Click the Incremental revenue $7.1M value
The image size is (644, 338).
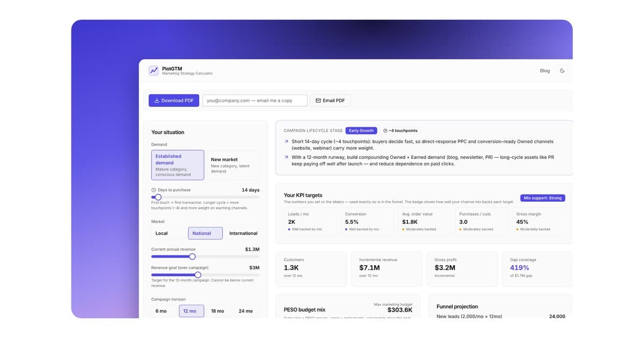[370, 268]
